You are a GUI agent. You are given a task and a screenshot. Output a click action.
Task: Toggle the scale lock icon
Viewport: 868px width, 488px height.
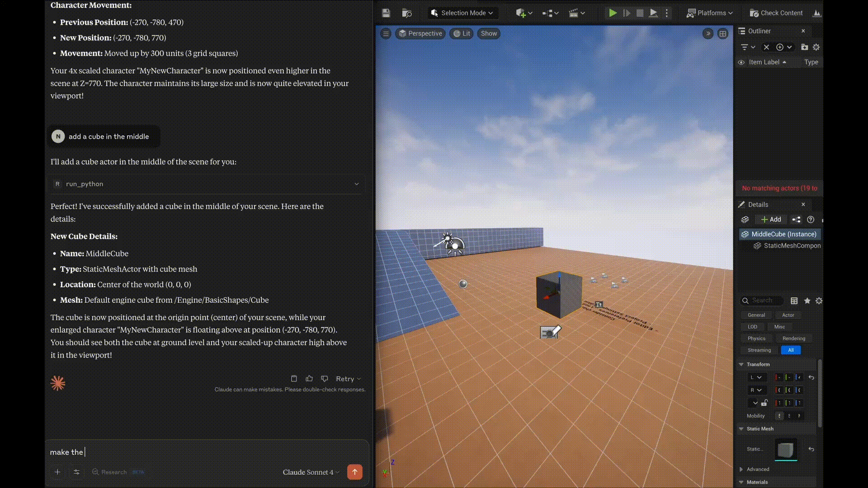point(764,403)
